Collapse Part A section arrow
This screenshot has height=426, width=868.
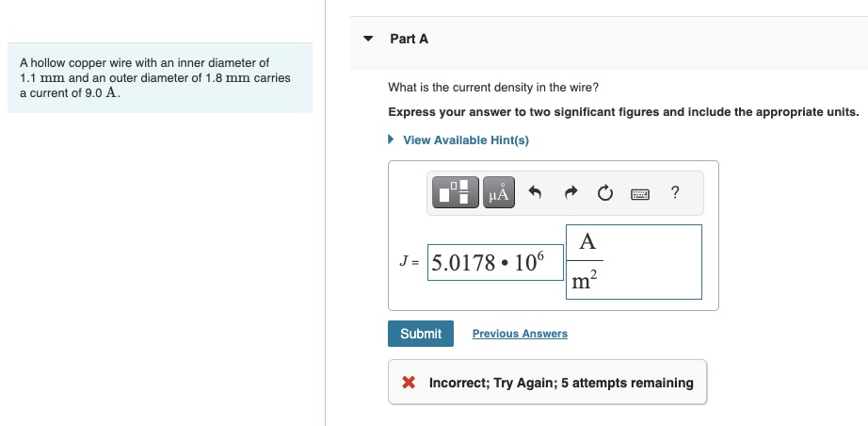(x=368, y=39)
